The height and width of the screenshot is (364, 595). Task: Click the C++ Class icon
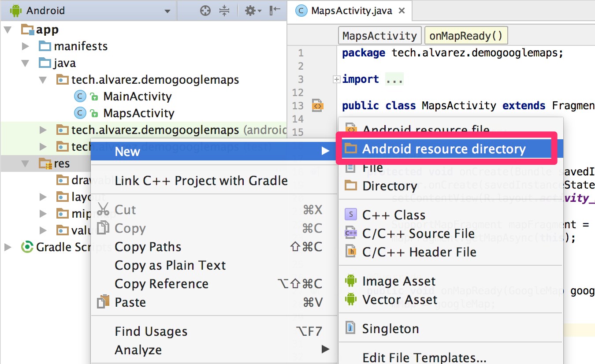tap(351, 215)
